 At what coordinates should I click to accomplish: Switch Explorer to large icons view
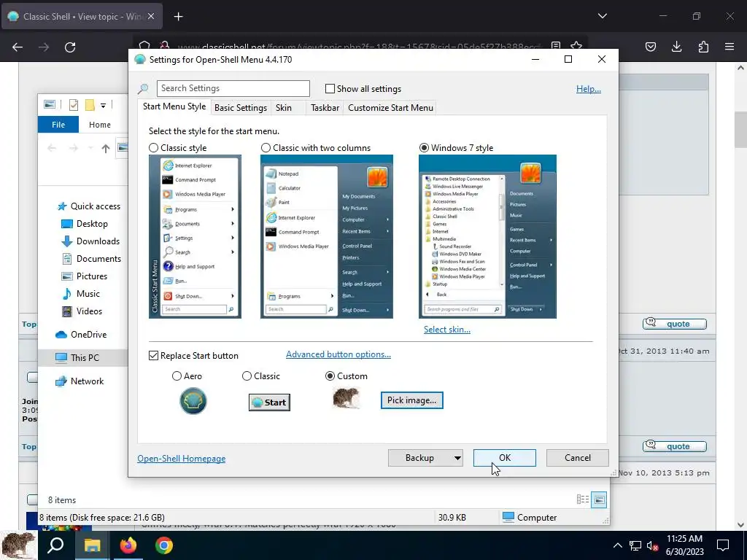[599, 499]
